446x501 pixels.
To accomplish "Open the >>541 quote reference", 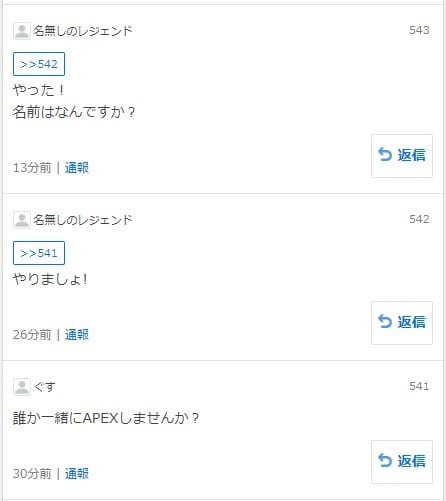I will 39,253.
